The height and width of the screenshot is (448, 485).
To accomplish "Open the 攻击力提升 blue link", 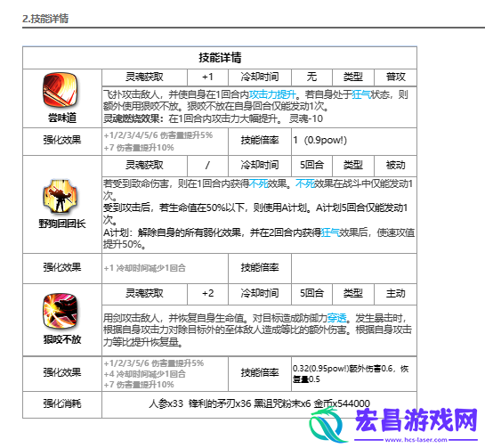I will 272,94.
